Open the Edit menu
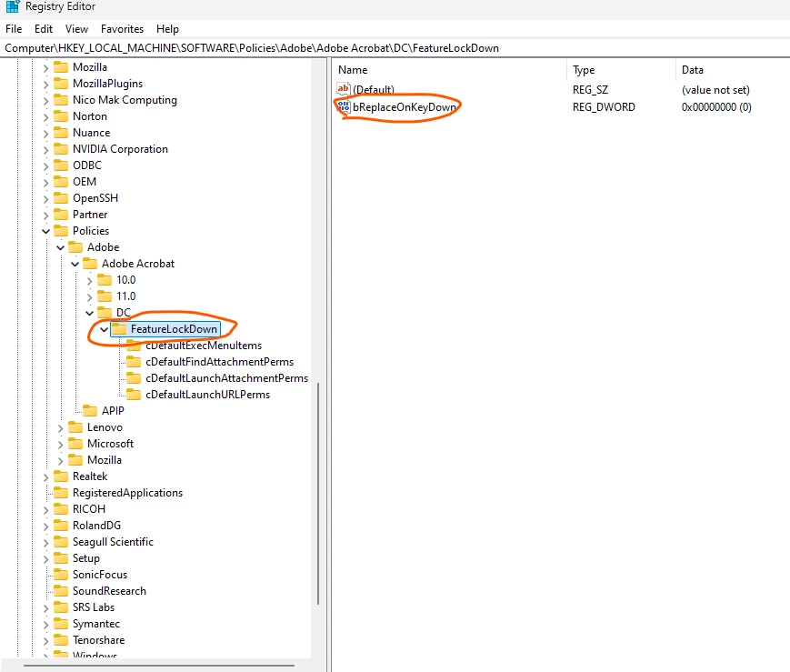Viewport: 790px width, 672px height. coord(44,29)
